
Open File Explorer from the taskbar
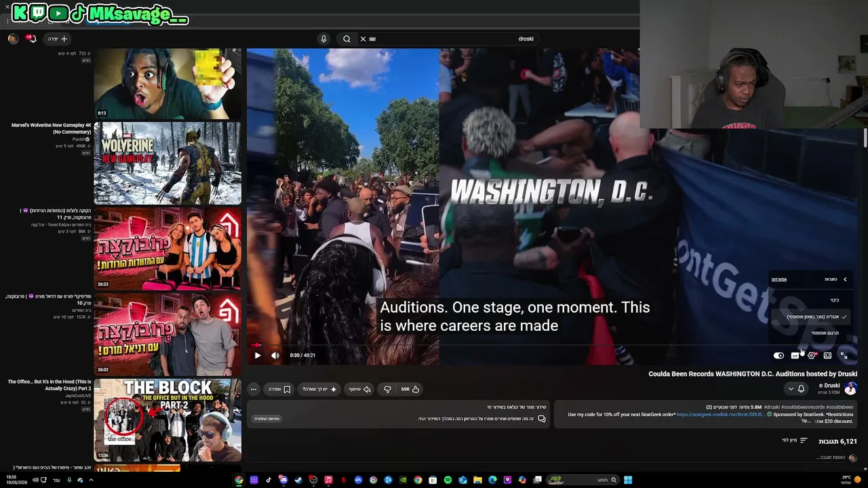click(x=477, y=480)
